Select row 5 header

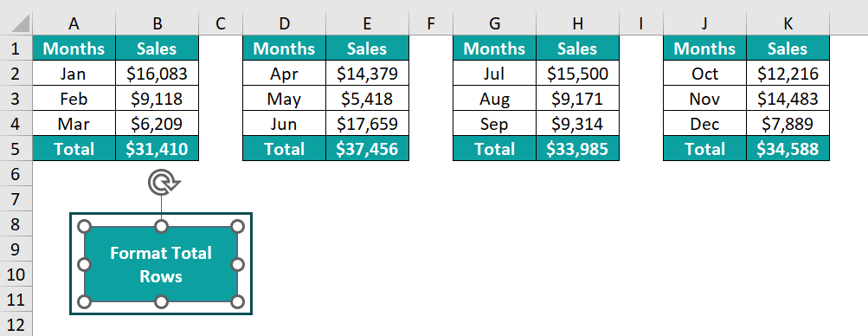click(x=16, y=149)
